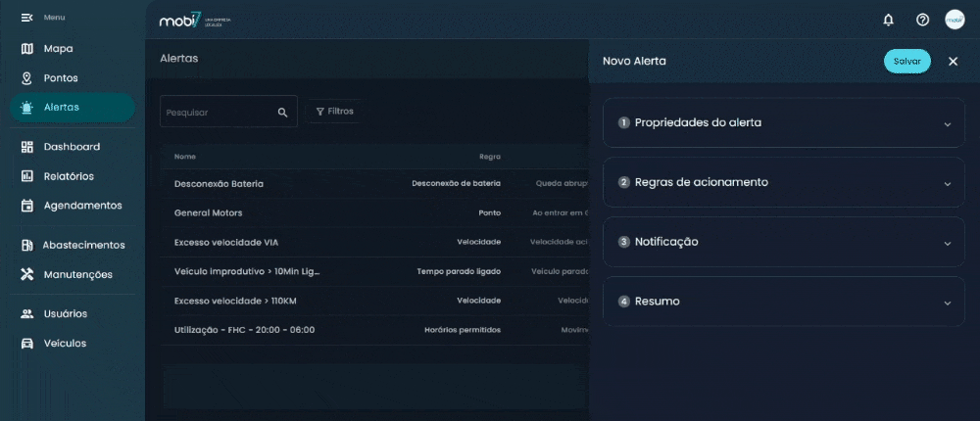This screenshot has width=980, height=421.
Task: Open the Filtros button
Action: [x=334, y=112]
